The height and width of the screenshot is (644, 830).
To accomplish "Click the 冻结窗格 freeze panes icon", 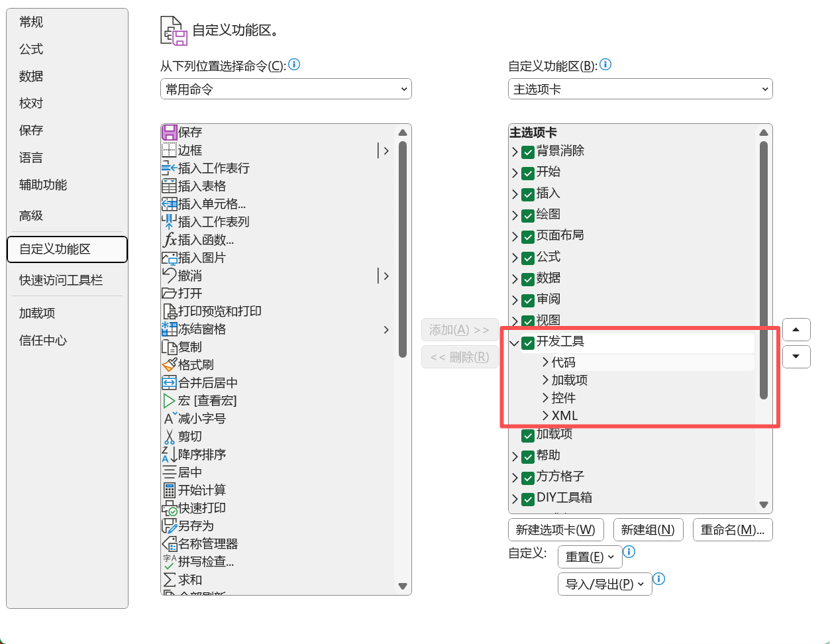I will point(170,329).
